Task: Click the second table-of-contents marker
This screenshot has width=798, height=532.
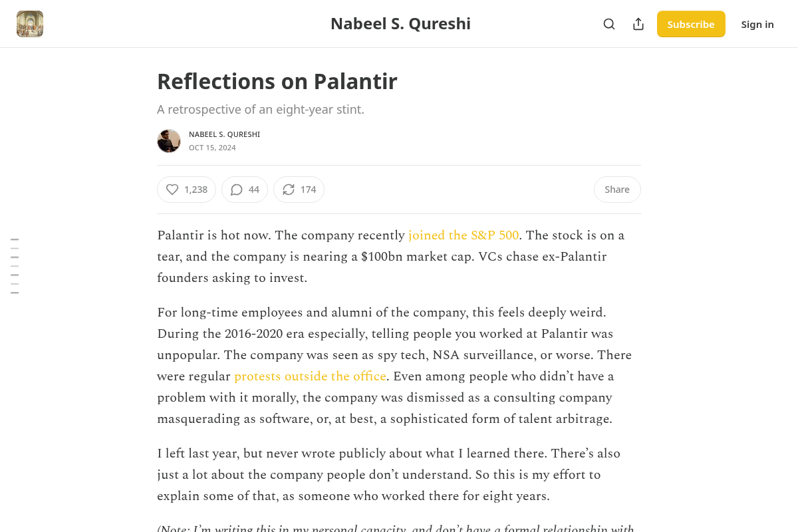Action: click(x=15, y=249)
